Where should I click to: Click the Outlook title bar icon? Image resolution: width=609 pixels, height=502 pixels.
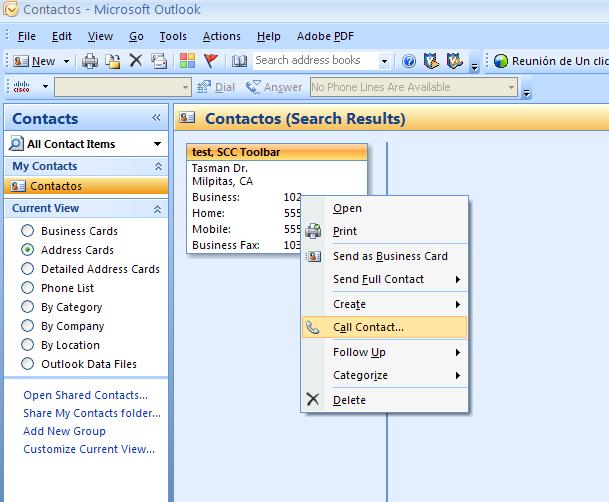tap(10, 9)
